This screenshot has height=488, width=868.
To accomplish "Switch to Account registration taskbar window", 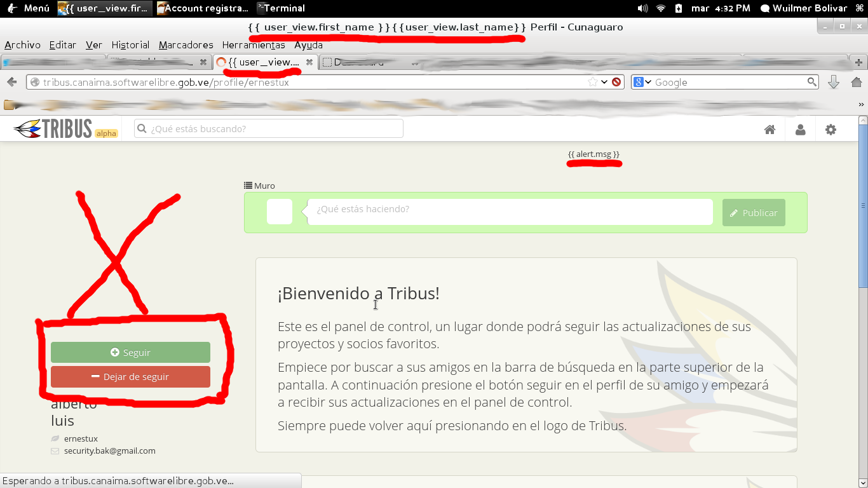I will pos(203,8).
